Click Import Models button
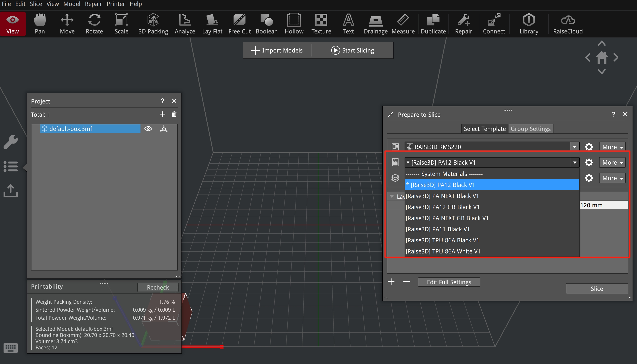The height and width of the screenshot is (364, 637). (277, 50)
